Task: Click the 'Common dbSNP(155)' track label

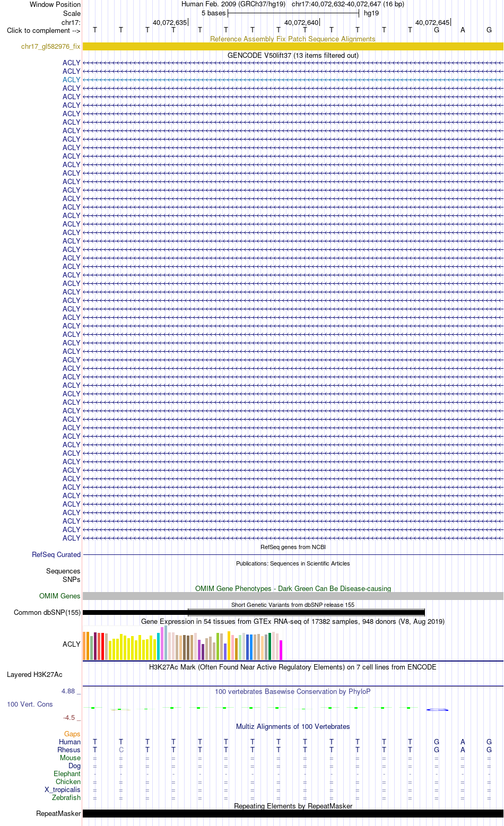Action: (47, 612)
